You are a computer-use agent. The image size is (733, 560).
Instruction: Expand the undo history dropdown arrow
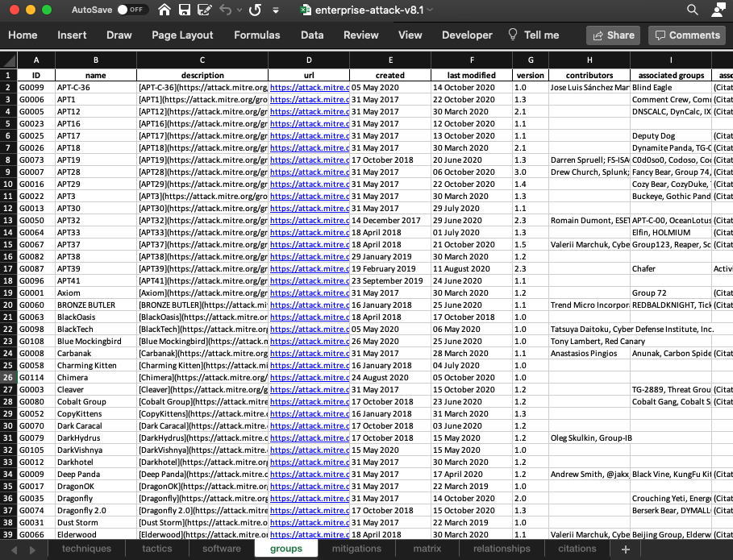(239, 10)
